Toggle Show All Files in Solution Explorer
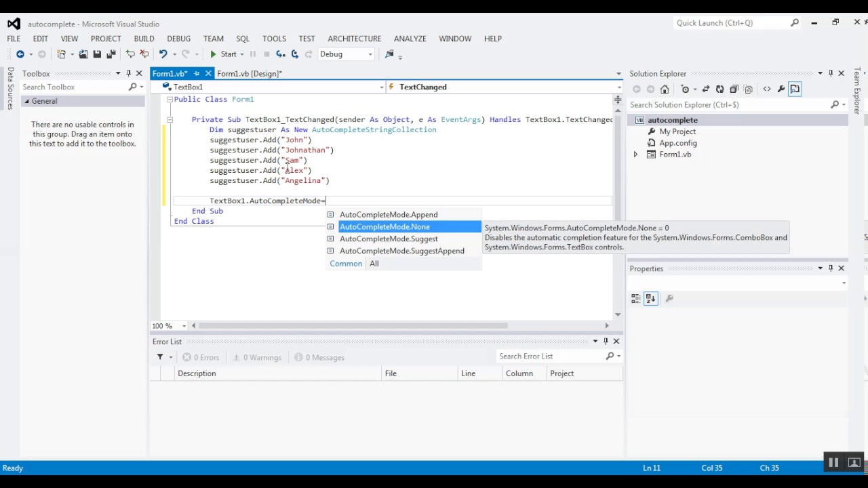This screenshot has width=868, height=488. click(748, 89)
